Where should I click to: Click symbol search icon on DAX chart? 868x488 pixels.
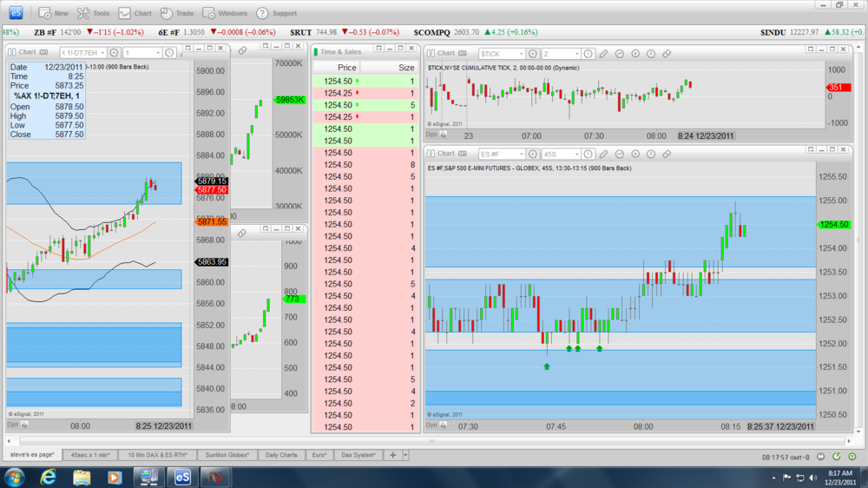click(114, 53)
